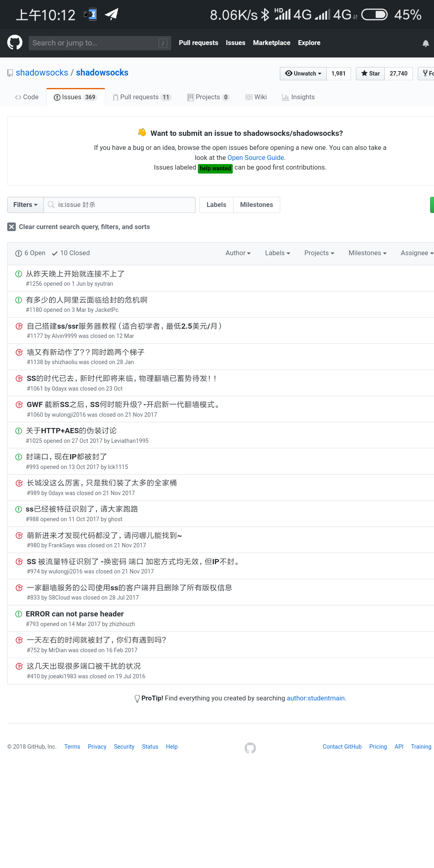The height and width of the screenshot is (868, 434).
Task: Open the GitHub home logo
Action: pyautogui.click(x=15, y=42)
